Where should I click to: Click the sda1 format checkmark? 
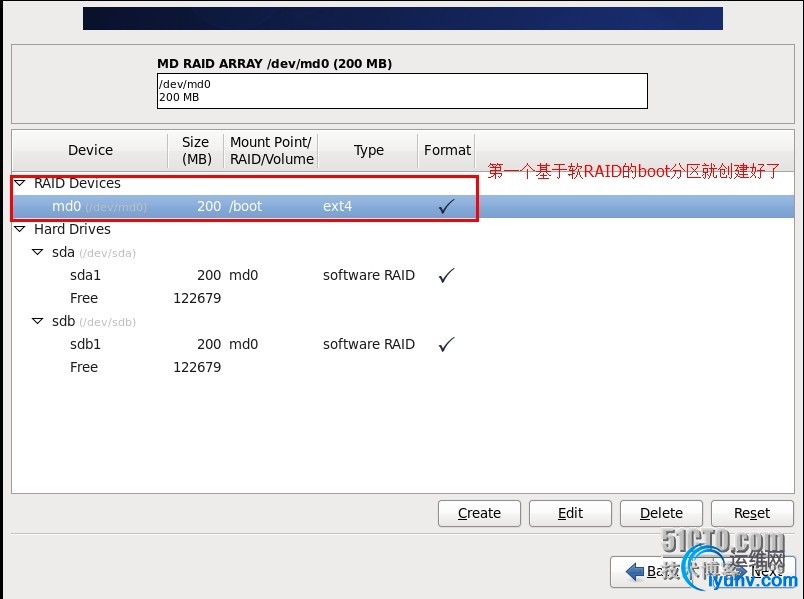click(447, 275)
